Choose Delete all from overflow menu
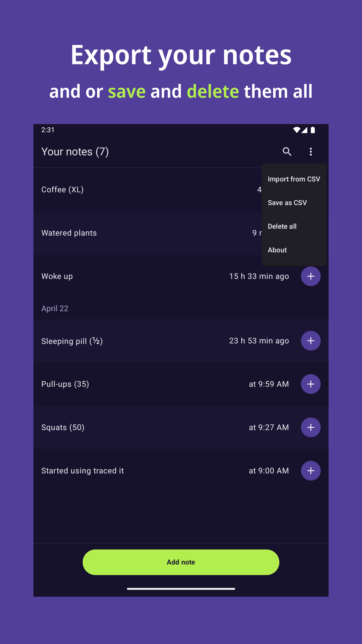362x644 pixels. click(282, 226)
